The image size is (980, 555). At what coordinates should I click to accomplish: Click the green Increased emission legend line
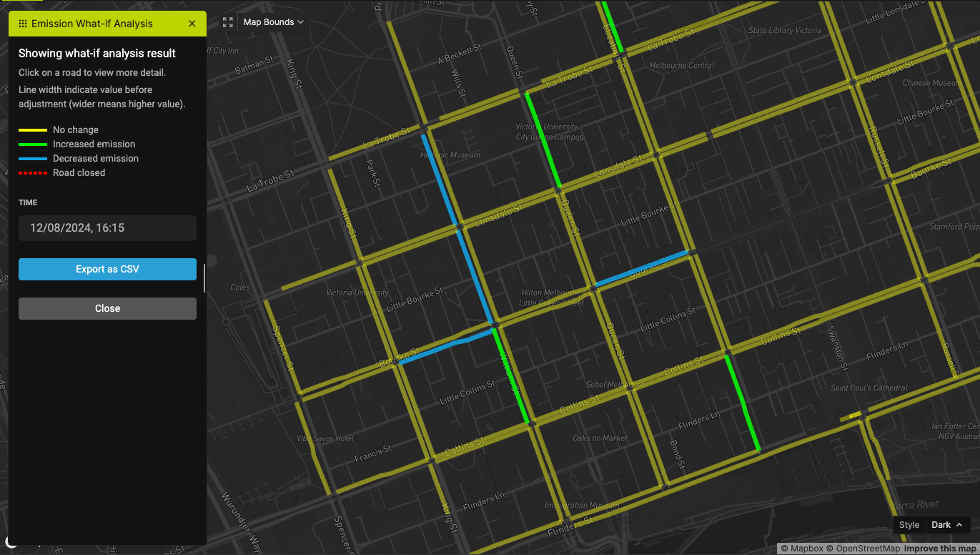pyautogui.click(x=33, y=144)
